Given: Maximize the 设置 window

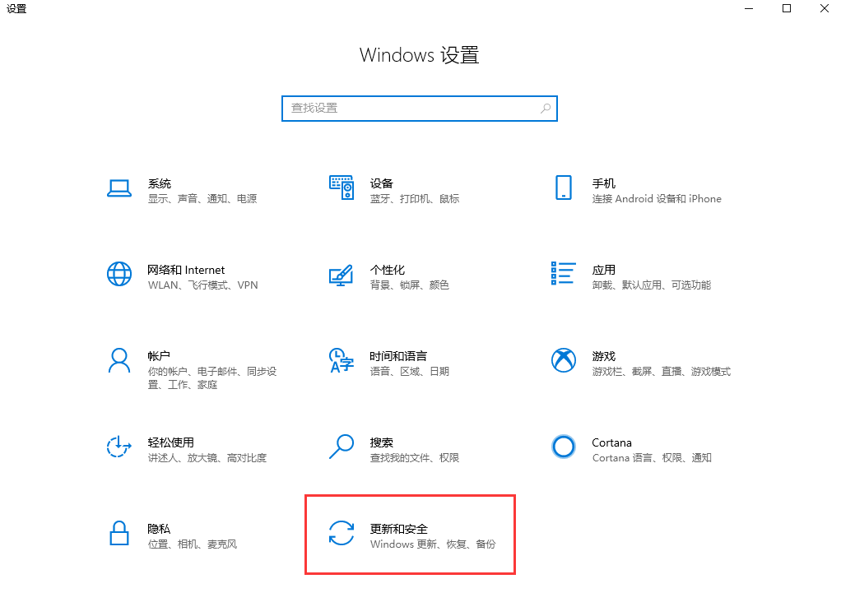Looking at the screenshot, I should [x=787, y=8].
